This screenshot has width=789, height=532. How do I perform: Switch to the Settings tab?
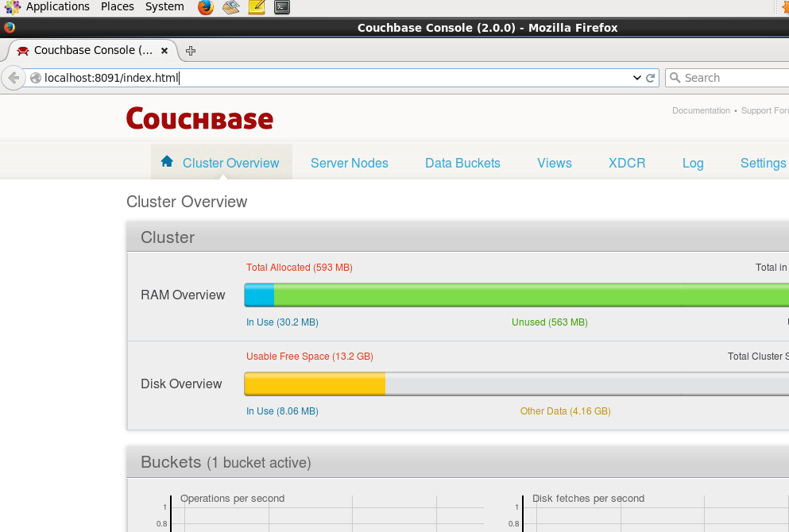[x=764, y=163]
